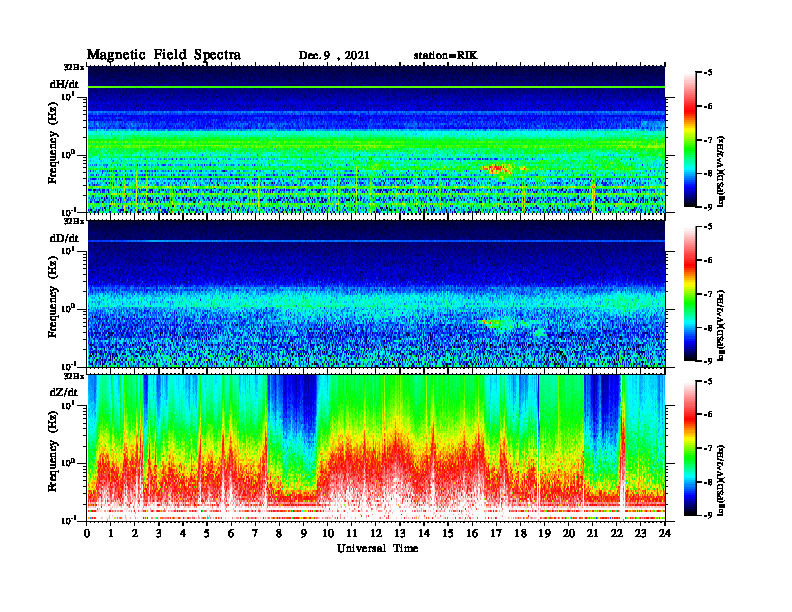The width and height of the screenshot is (792, 612).
Task: Click the "station=RIK" label
Action: pos(445,56)
